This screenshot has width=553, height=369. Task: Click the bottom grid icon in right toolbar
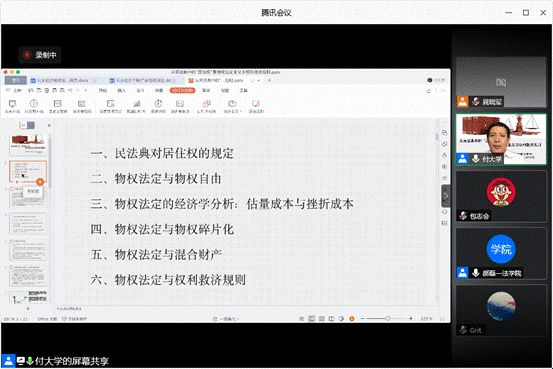444,223
